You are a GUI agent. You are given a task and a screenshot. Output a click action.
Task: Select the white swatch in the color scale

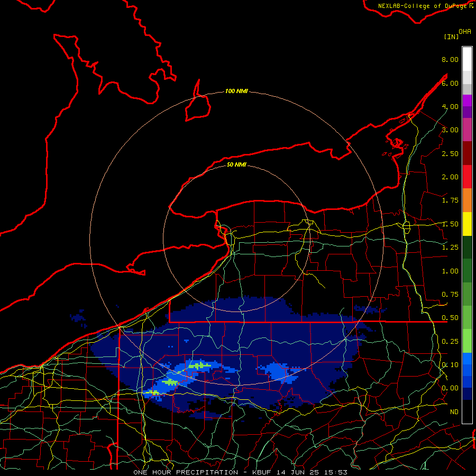pyautogui.click(x=467, y=59)
